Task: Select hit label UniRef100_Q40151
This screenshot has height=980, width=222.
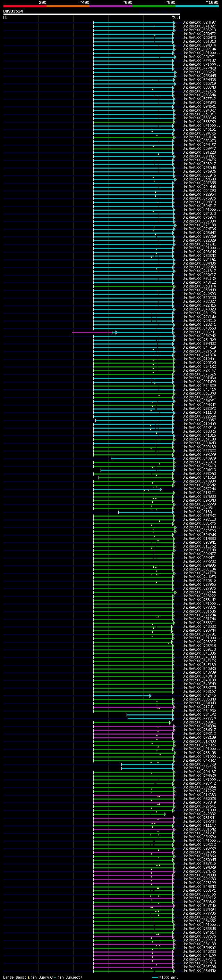Action: [199, 130]
